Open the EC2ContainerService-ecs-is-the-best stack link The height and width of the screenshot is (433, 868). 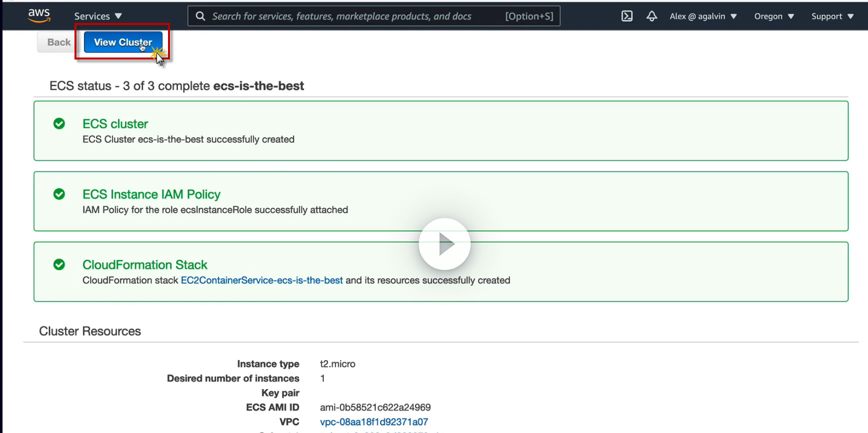[x=261, y=280]
